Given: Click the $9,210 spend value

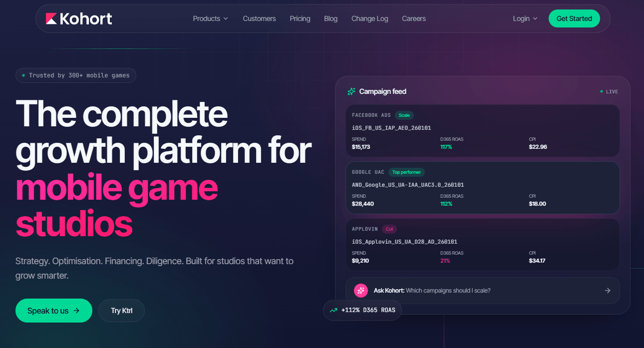Looking at the screenshot, I should click(360, 261).
